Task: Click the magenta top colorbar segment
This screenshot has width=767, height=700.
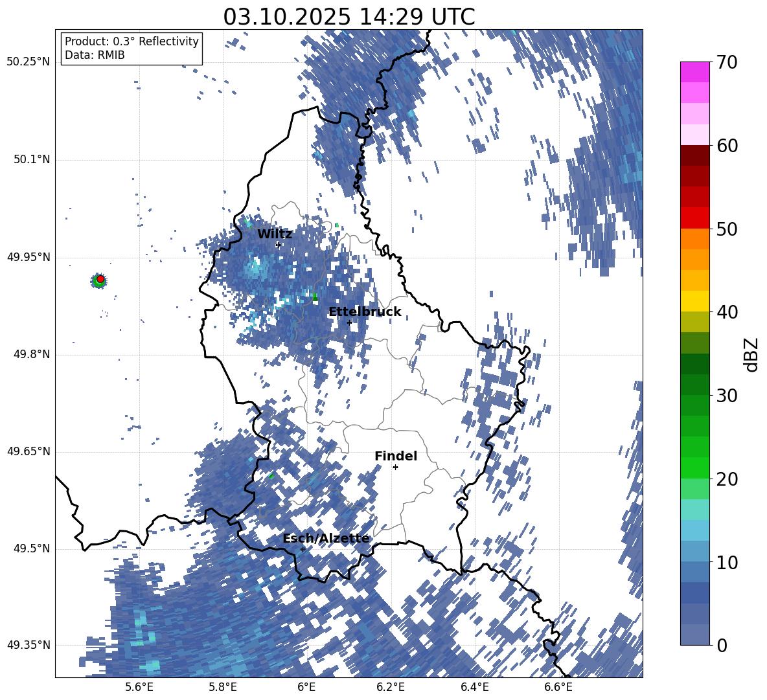Action: click(694, 72)
